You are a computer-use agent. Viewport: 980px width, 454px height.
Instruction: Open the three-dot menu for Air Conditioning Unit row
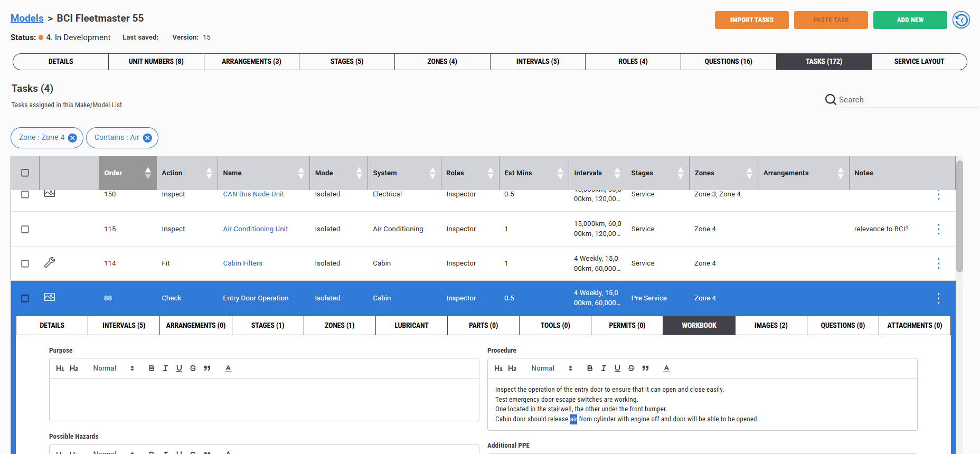(938, 229)
